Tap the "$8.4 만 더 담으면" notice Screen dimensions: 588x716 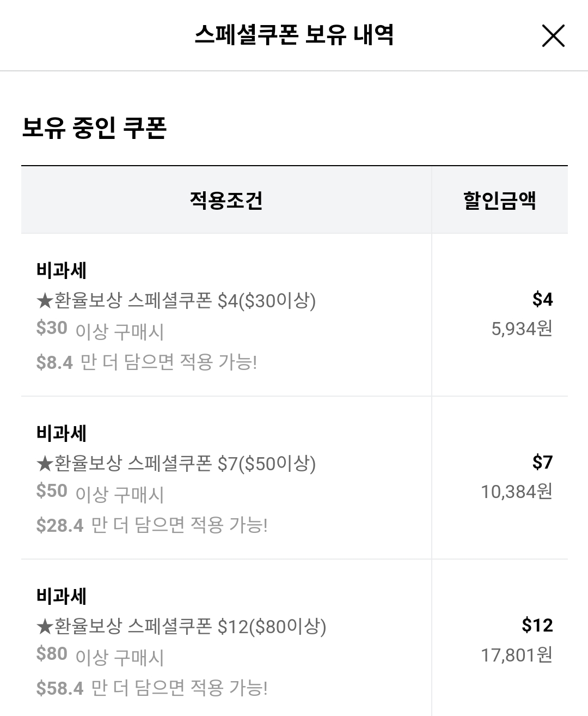pos(146,362)
